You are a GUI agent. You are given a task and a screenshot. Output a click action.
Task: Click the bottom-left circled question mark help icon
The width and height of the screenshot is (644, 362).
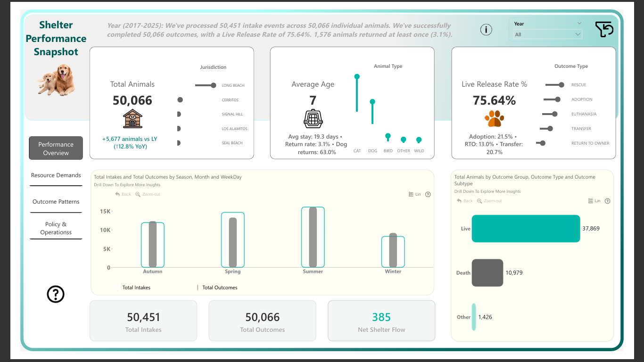click(56, 294)
